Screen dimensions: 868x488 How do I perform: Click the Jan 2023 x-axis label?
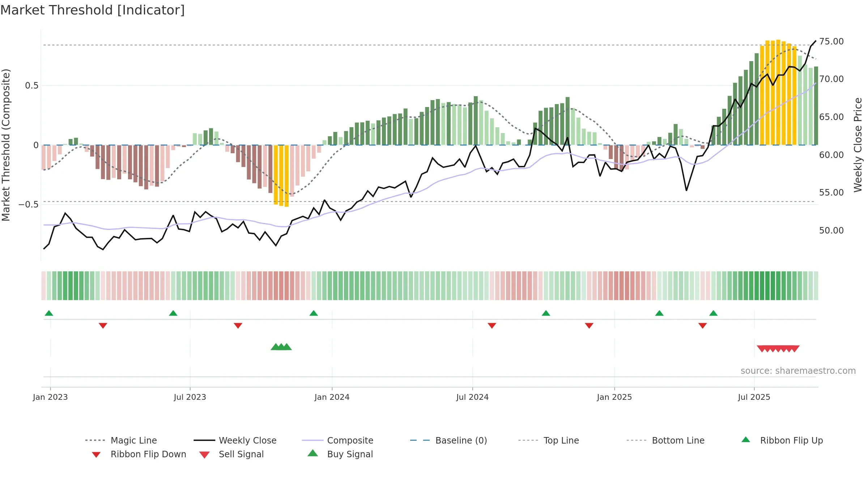tap(50, 397)
